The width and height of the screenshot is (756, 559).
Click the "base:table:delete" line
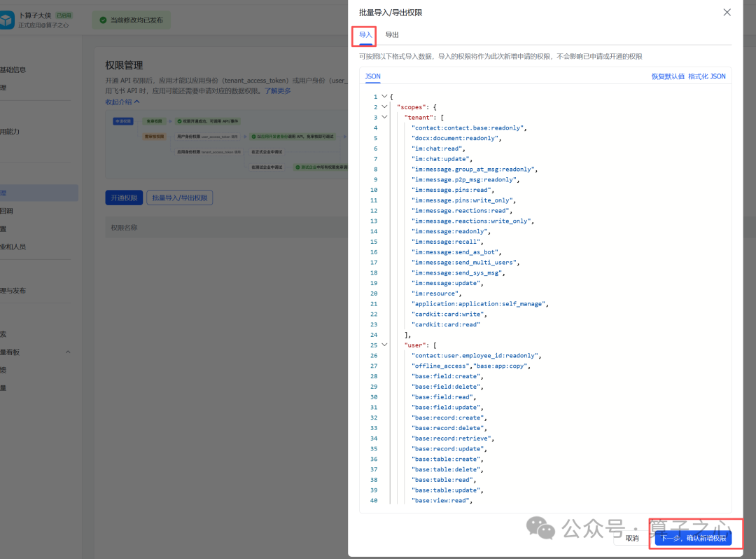(x=447, y=469)
